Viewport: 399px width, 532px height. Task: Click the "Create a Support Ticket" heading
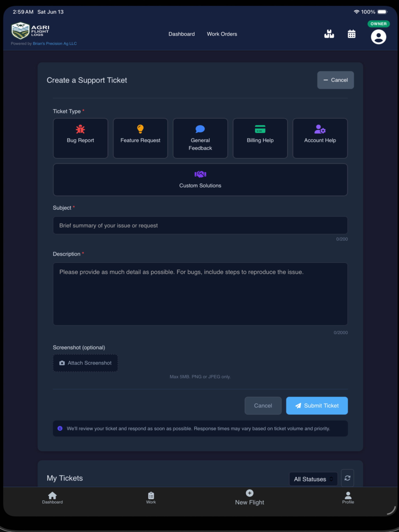click(87, 80)
